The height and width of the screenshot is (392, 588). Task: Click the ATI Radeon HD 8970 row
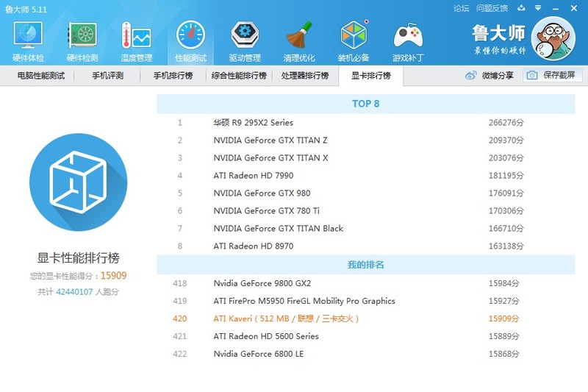[x=365, y=246]
